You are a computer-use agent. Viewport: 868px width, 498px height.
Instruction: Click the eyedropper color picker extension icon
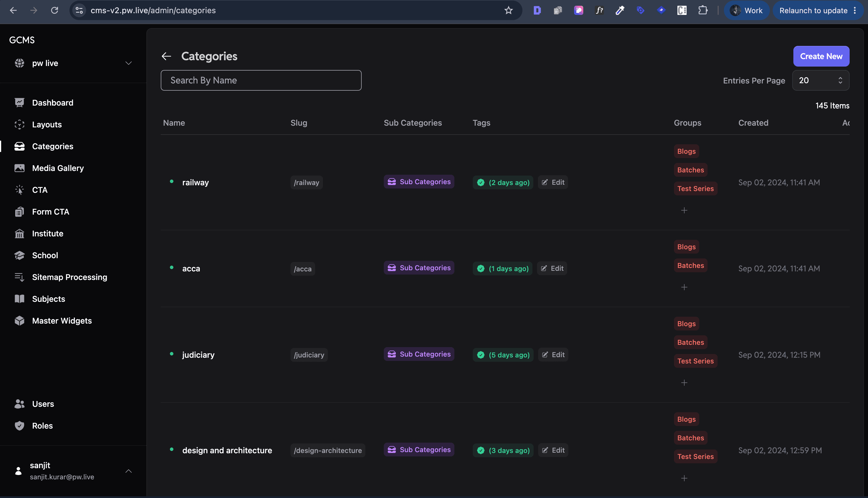[x=620, y=10]
